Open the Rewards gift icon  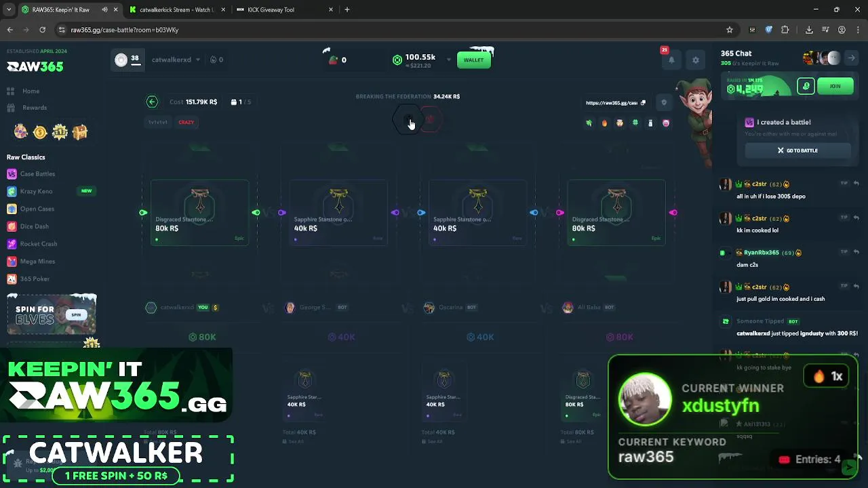[x=11, y=108]
